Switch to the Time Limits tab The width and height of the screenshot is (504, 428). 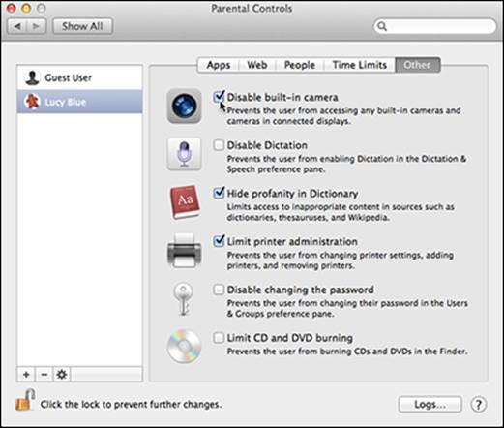pos(360,65)
